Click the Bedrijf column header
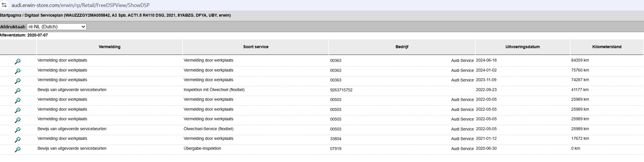The height and width of the screenshot is (162, 644). (402, 47)
